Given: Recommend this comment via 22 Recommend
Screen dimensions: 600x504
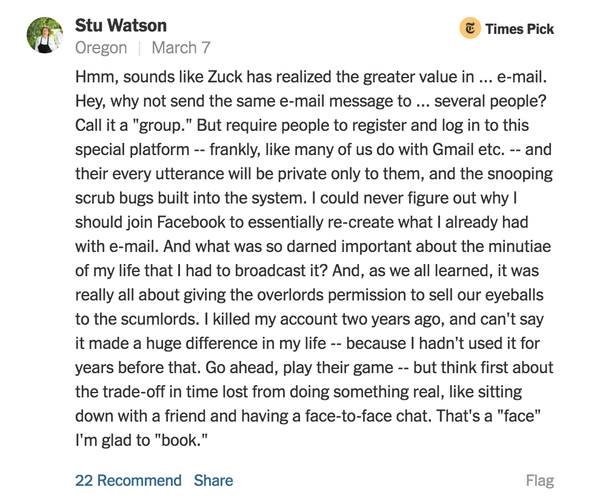Looking at the screenshot, I should 128,481.
